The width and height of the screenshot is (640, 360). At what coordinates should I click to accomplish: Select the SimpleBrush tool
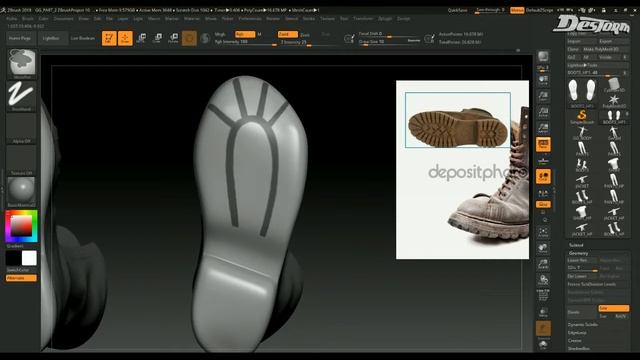(x=582, y=116)
